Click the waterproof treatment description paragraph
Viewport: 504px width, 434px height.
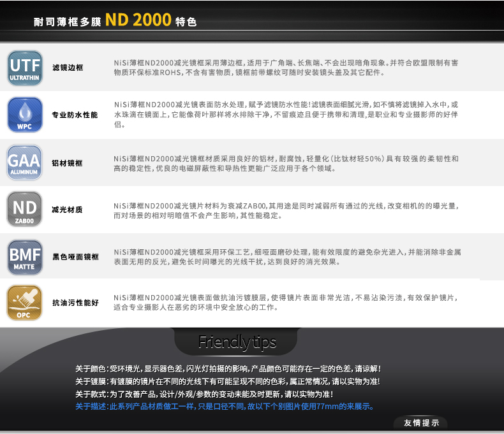[286, 115]
